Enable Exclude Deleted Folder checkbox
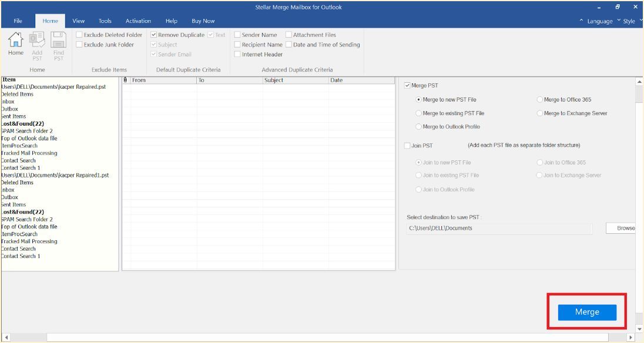 (79, 35)
